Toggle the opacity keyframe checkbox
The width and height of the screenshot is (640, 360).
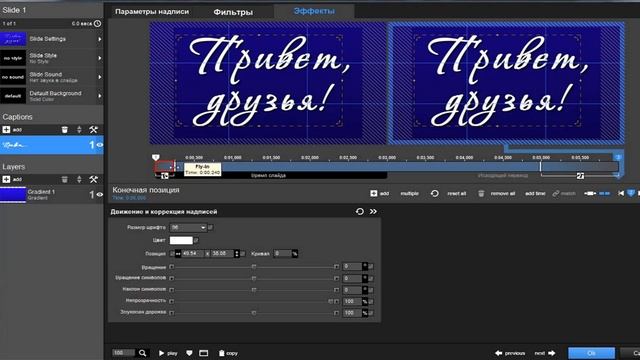coord(371,301)
